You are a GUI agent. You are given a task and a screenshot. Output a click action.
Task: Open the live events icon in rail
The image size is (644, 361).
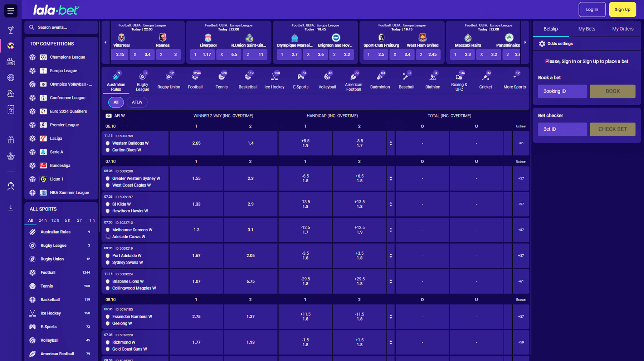tap(11, 62)
